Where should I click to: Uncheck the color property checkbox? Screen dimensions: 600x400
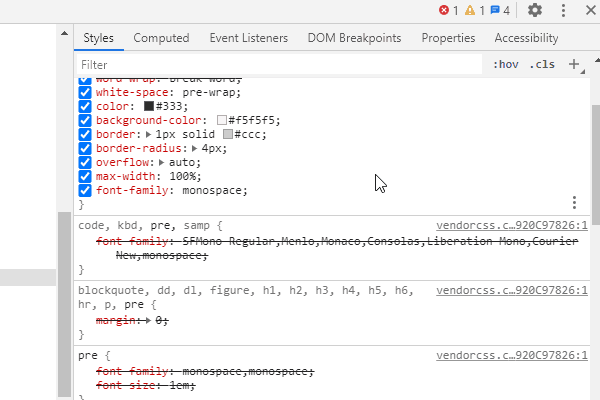pos(85,106)
